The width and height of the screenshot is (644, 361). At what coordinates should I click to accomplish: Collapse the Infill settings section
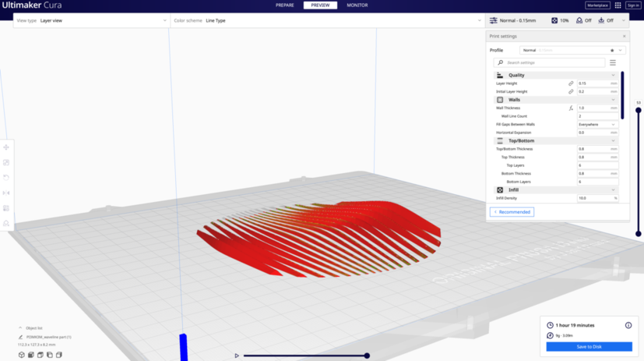point(555,190)
